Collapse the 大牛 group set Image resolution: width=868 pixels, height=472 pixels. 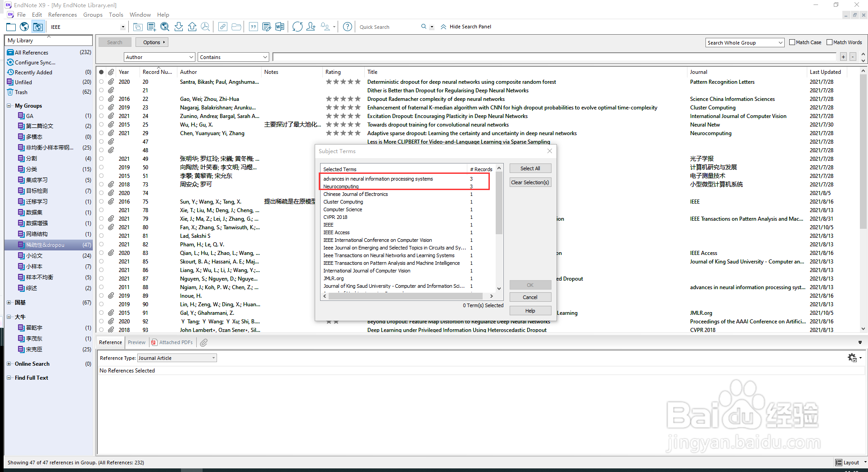[9, 317]
